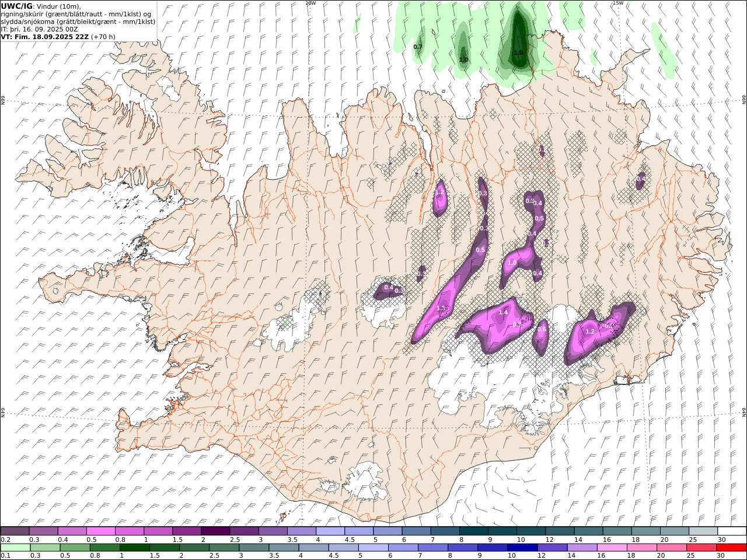Select the 0.1 tick label on the lower scale
The width and height of the screenshot is (747, 560).
4,556
